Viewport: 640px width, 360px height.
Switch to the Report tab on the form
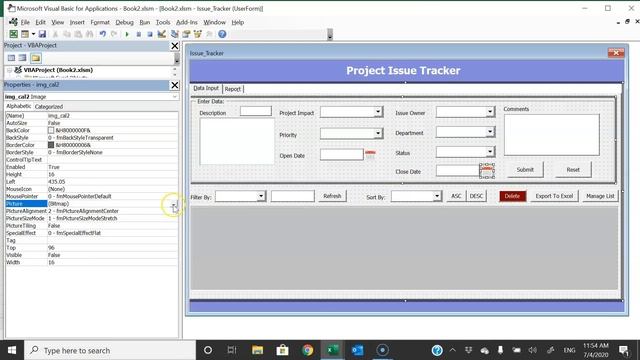(233, 89)
